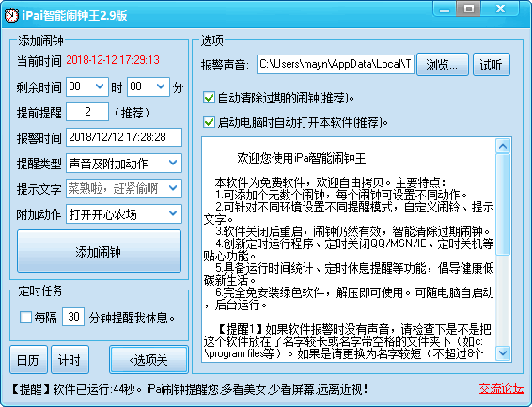
Task: Toggle 自动清除过期的闹钟 checkbox
Action: pyautogui.click(x=209, y=98)
